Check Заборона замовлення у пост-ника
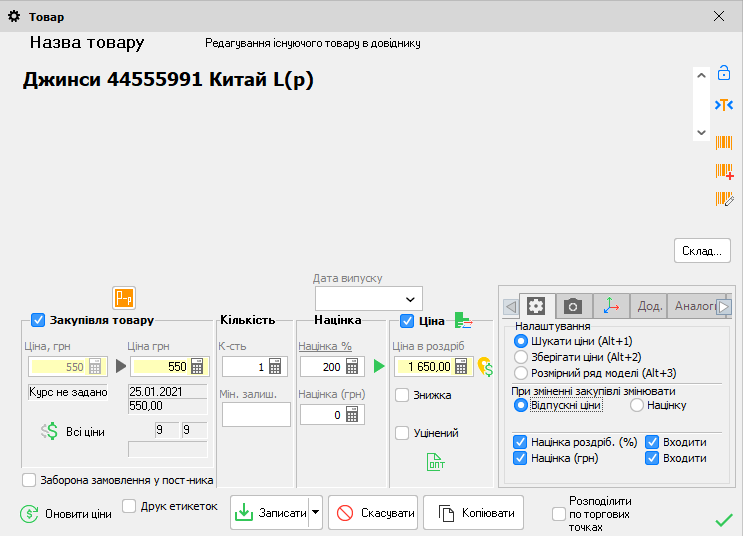 pos(29,480)
